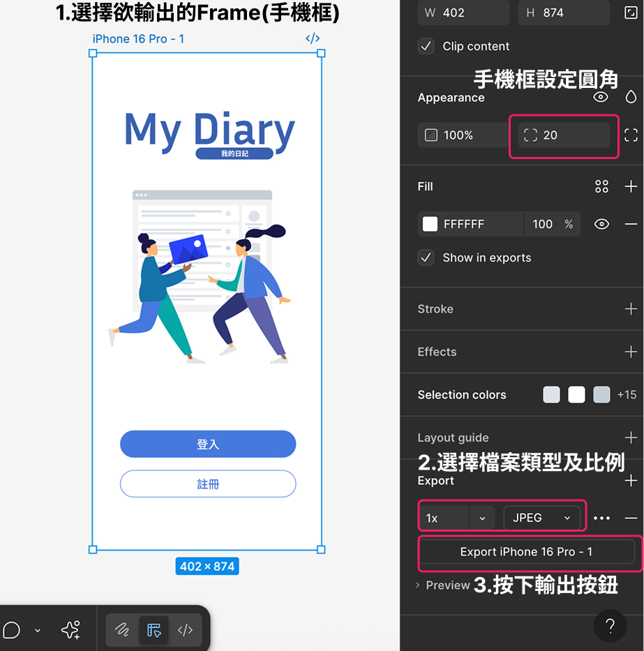Click the white fill color swatch
This screenshot has height=651, width=644.
click(x=430, y=224)
